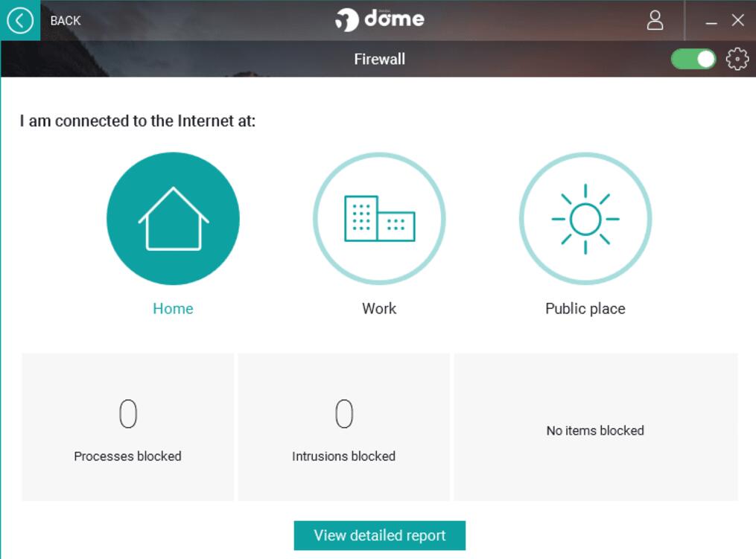Image resolution: width=756 pixels, height=559 pixels.
Task: Click the Public place label
Action: 585,309
